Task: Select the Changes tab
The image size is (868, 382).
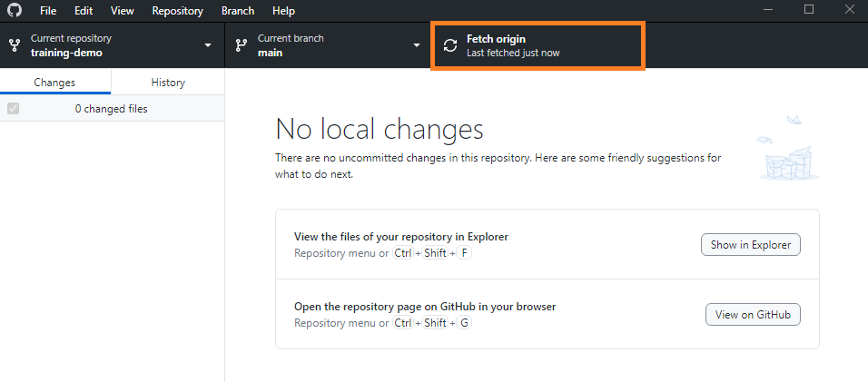Action: (54, 83)
